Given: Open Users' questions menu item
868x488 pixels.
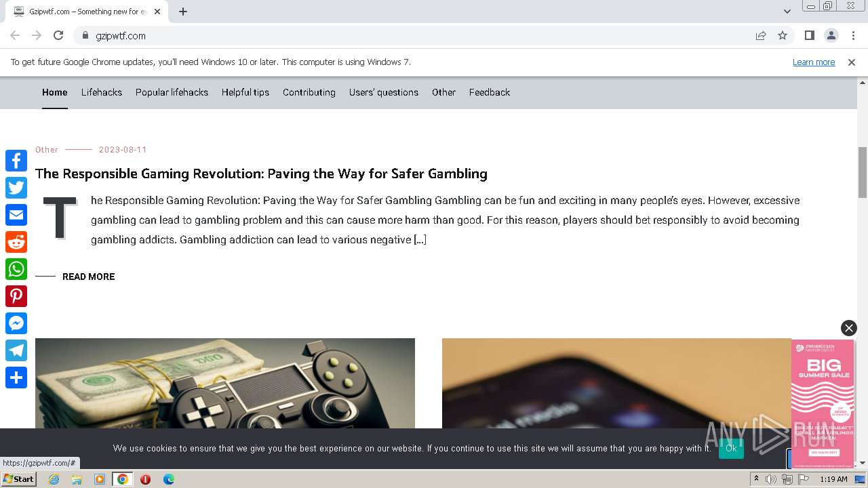Looking at the screenshot, I should [x=384, y=92].
